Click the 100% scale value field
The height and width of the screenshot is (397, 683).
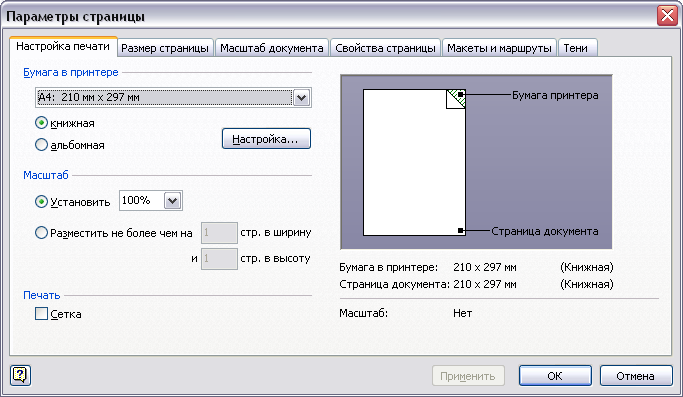click(x=142, y=201)
